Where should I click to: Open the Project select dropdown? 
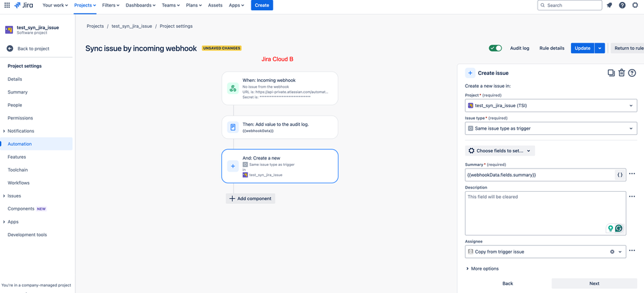tap(551, 106)
